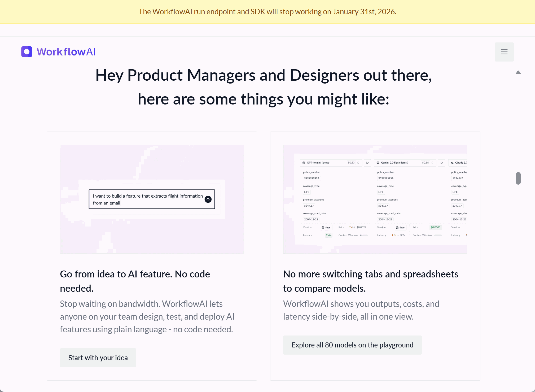
Task: Open the Gemini 2.0 Flash model selector chevron
Action: 432,163
